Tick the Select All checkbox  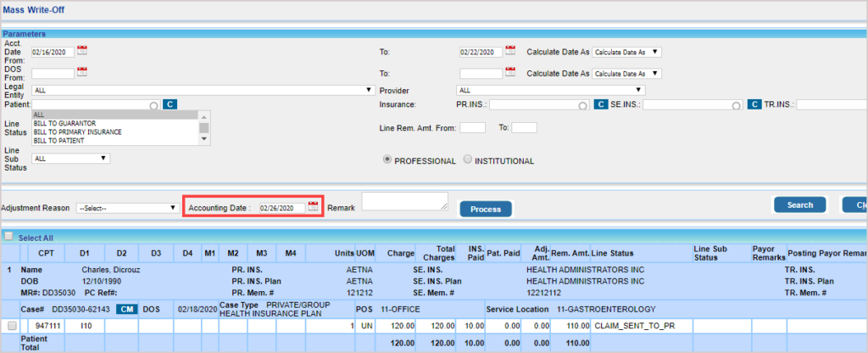8,238
